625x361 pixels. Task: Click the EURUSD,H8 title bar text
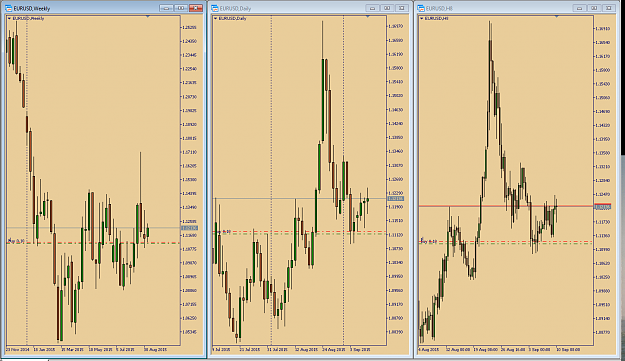coord(439,8)
